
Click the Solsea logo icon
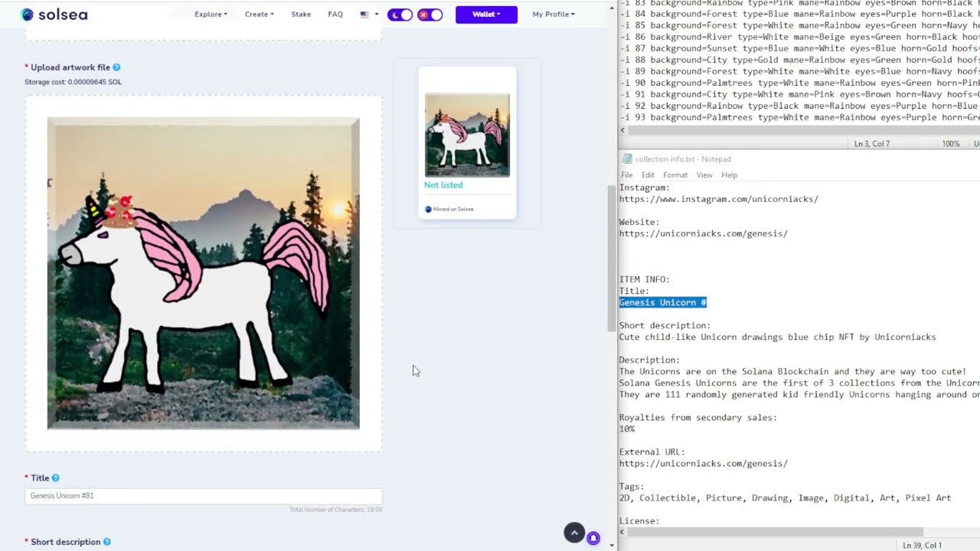(x=27, y=15)
